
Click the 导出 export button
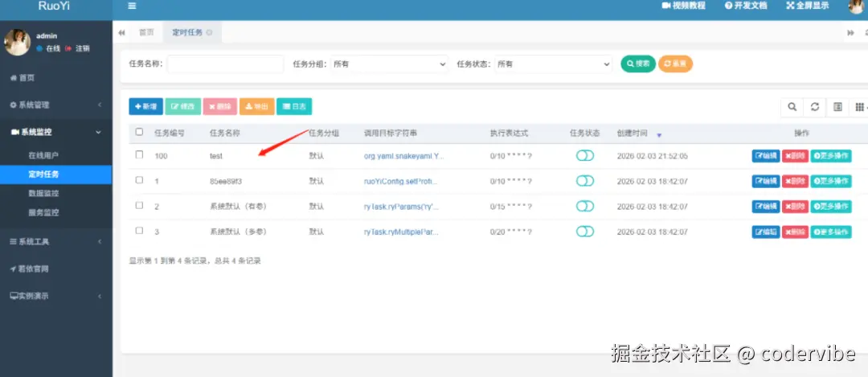[x=257, y=106]
